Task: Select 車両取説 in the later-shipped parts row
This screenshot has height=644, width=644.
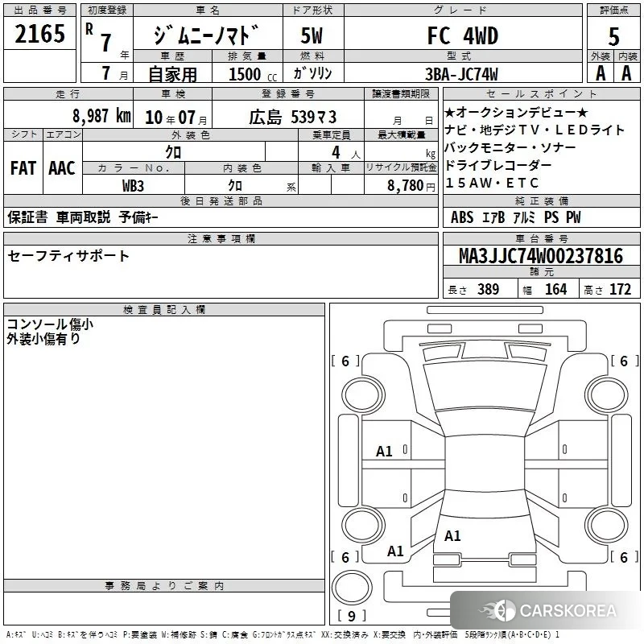Action: point(84,217)
